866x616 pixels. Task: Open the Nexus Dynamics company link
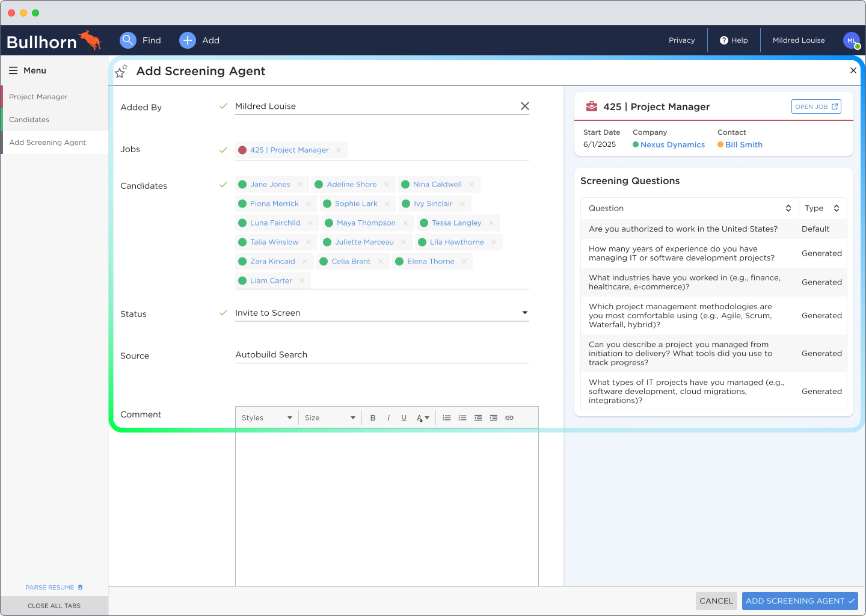click(672, 145)
